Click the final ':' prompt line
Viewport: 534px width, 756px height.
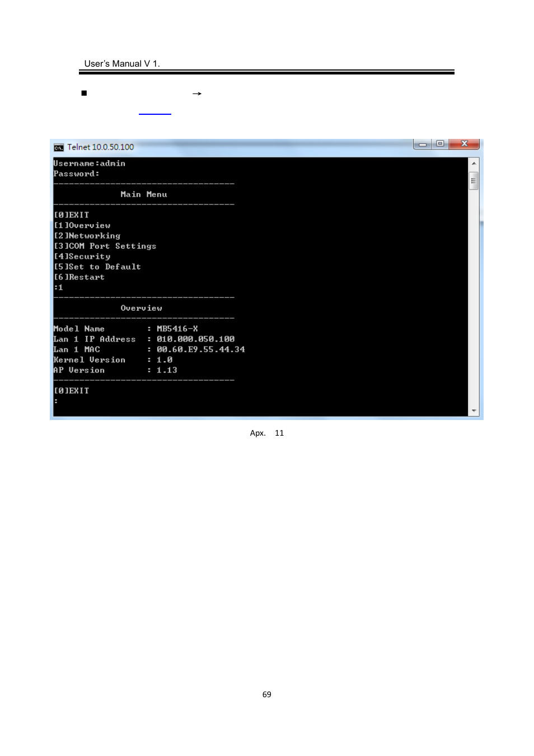(56, 402)
